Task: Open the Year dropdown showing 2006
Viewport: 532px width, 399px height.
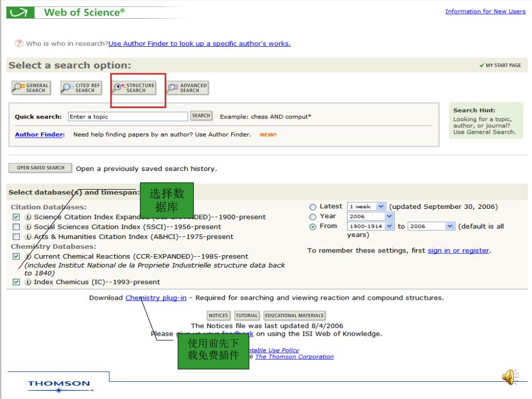Action: (x=370, y=216)
